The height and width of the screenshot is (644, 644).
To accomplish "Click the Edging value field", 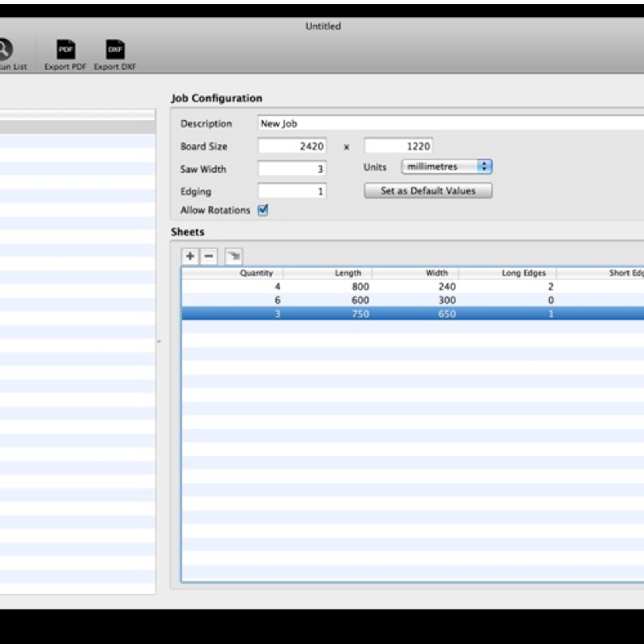I will tap(292, 191).
